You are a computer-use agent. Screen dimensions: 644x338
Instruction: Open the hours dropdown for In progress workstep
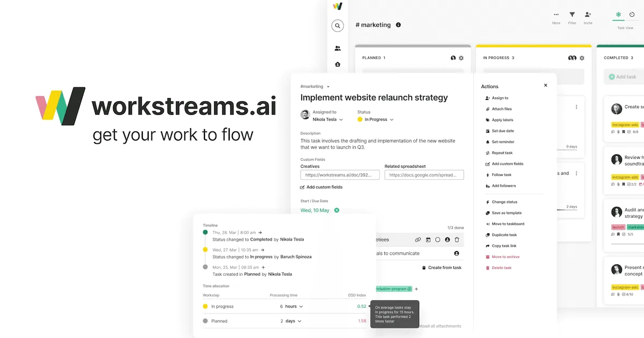pos(291,306)
